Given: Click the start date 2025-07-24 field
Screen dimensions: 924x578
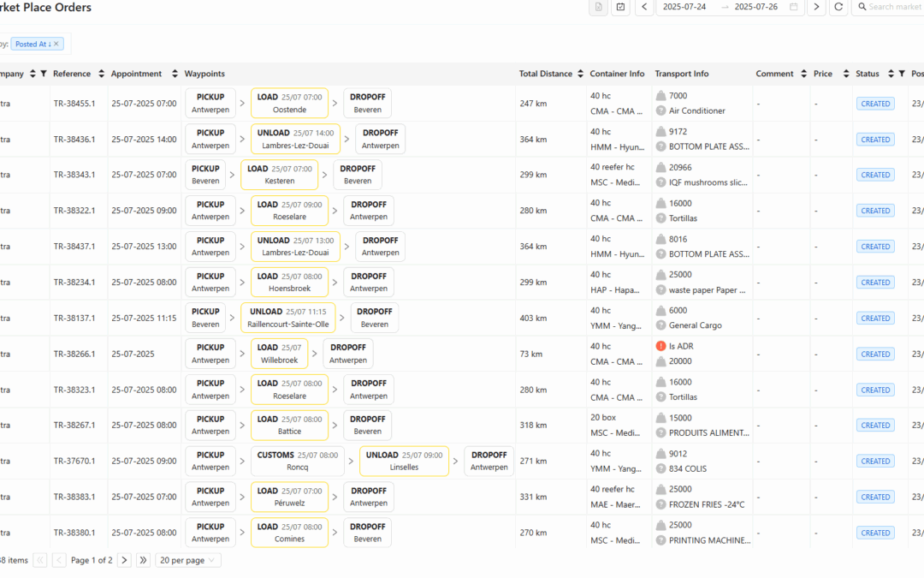Looking at the screenshot, I should (x=684, y=7).
